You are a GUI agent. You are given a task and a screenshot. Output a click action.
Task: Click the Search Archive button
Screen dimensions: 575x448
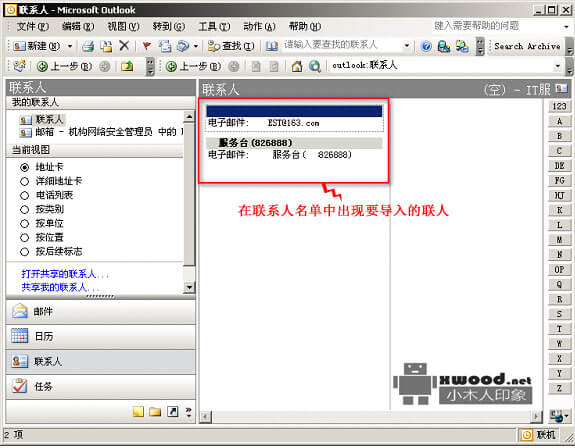[x=527, y=46]
